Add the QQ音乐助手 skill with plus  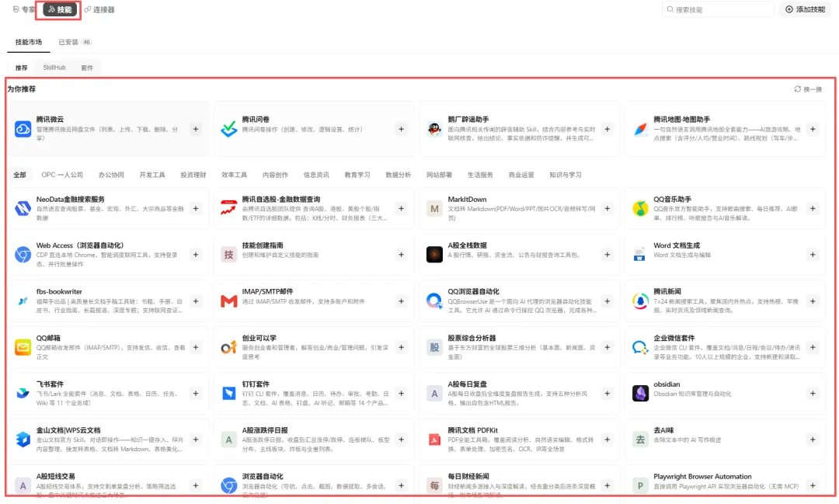pyautogui.click(x=813, y=208)
